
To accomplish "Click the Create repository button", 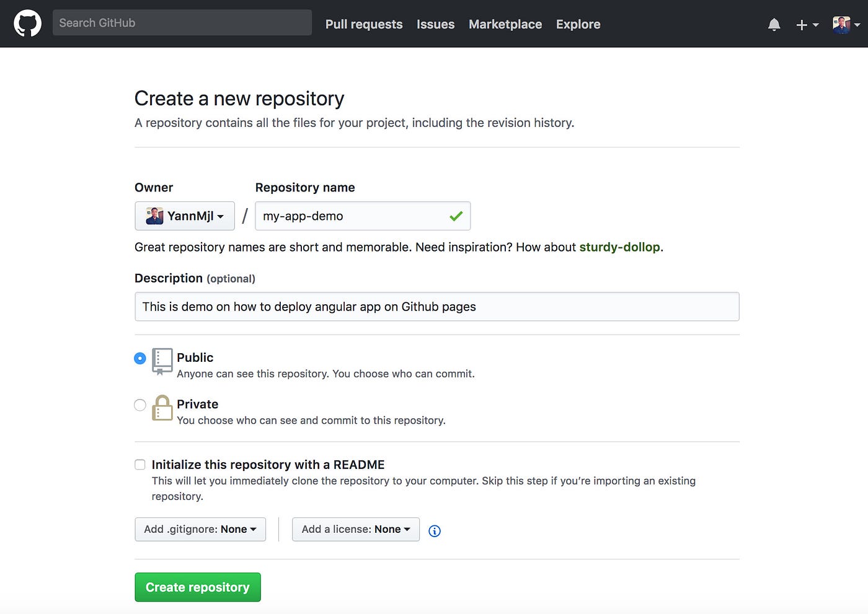I will [x=198, y=587].
